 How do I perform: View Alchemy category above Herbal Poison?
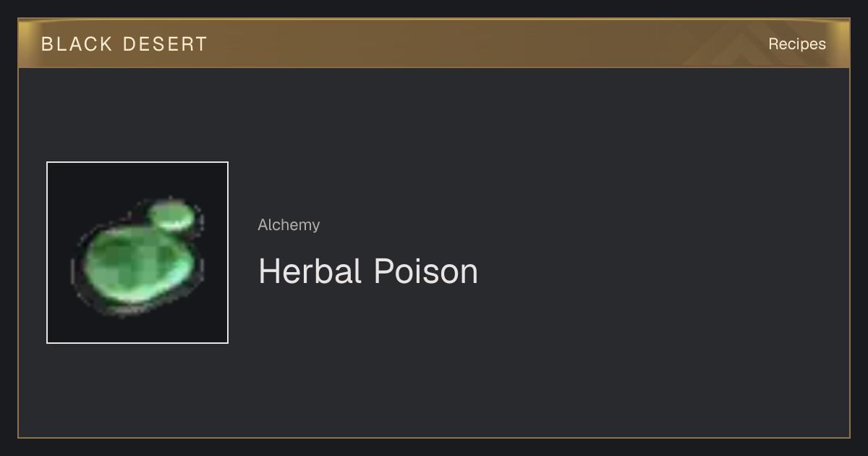pos(289,225)
